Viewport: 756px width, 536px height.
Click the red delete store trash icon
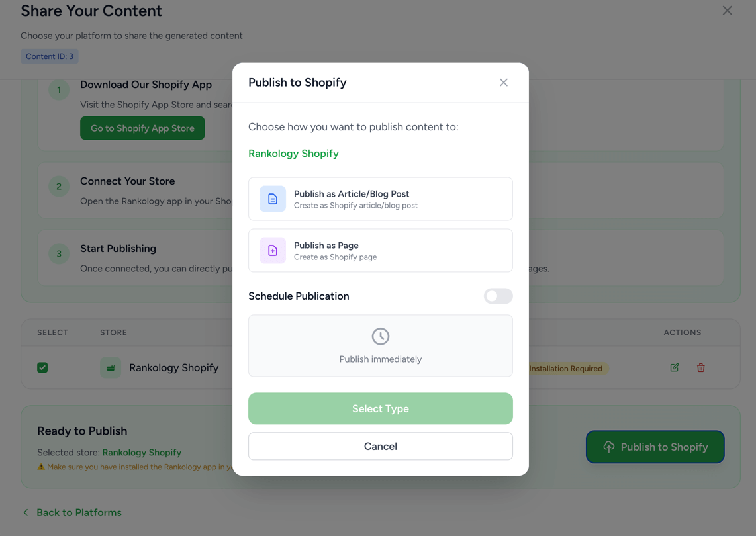[x=701, y=367]
